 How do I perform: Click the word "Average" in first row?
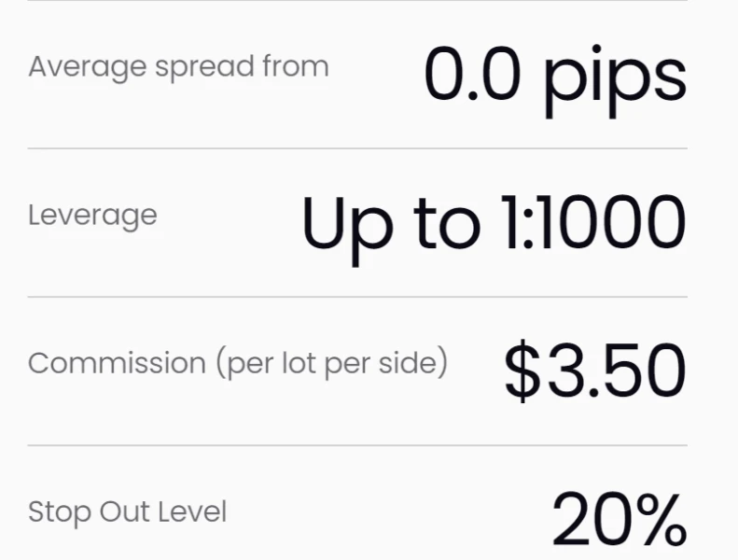click(x=72, y=67)
